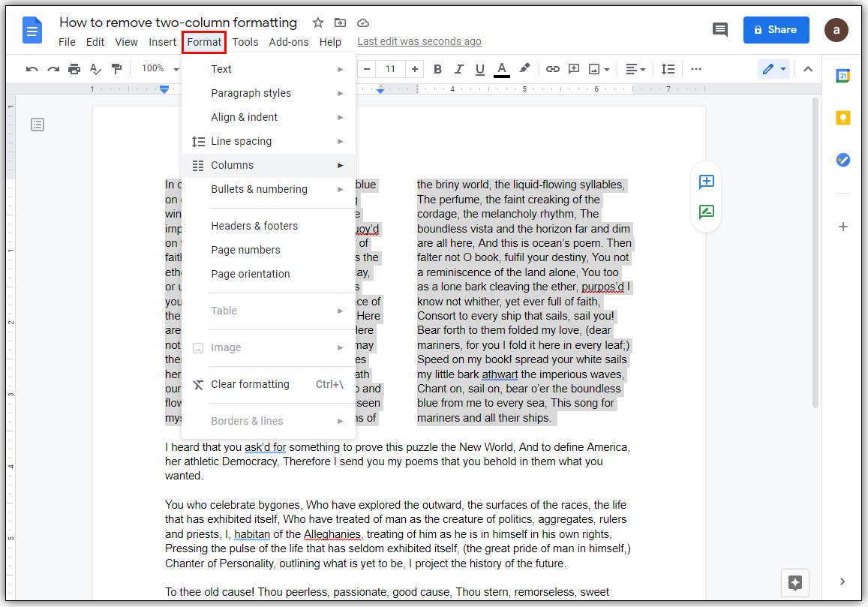The image size is (868, 607).
Task: Open the account avatar 'a'
Action: coord(836,30)
